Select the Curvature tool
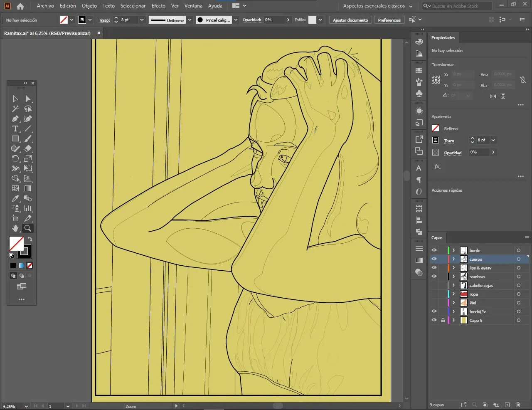 coord(28,119)
